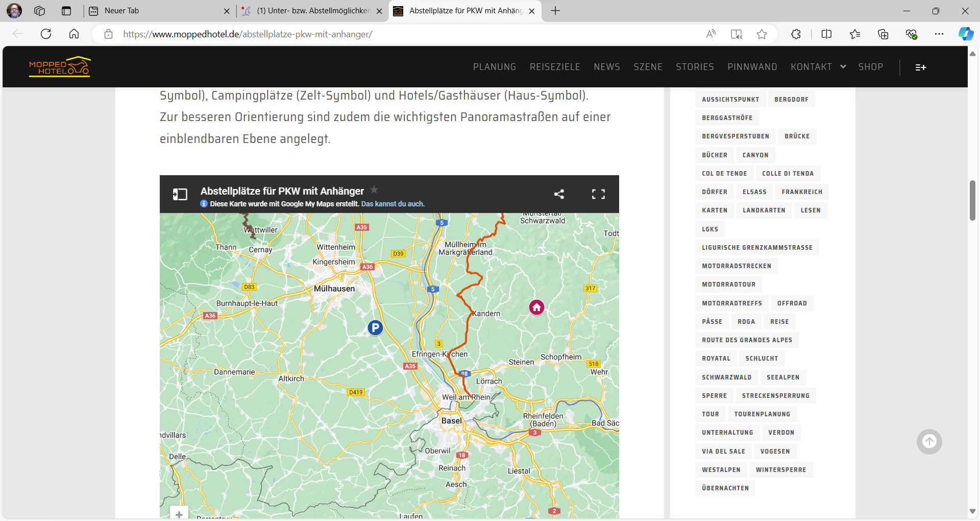Screen dimensions: 980x521
Task: Select the Aussichtspunkt tag
Action: 730,100
